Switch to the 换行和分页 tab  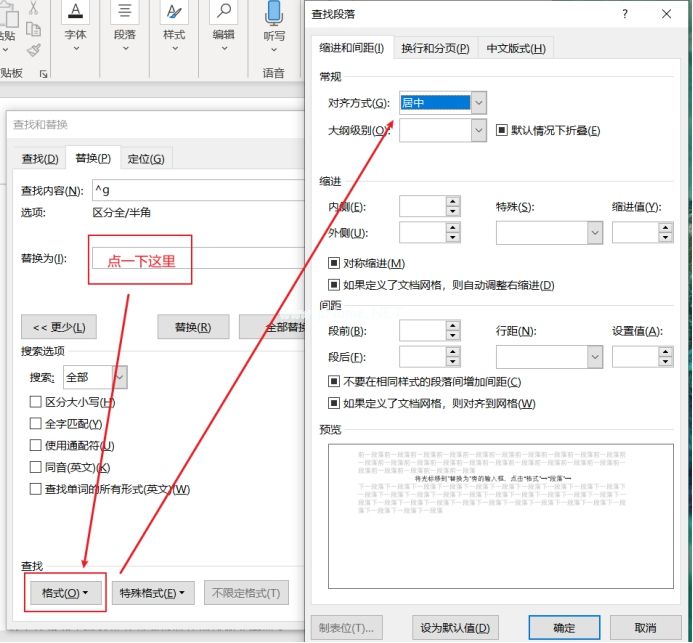tap(435, 49)
